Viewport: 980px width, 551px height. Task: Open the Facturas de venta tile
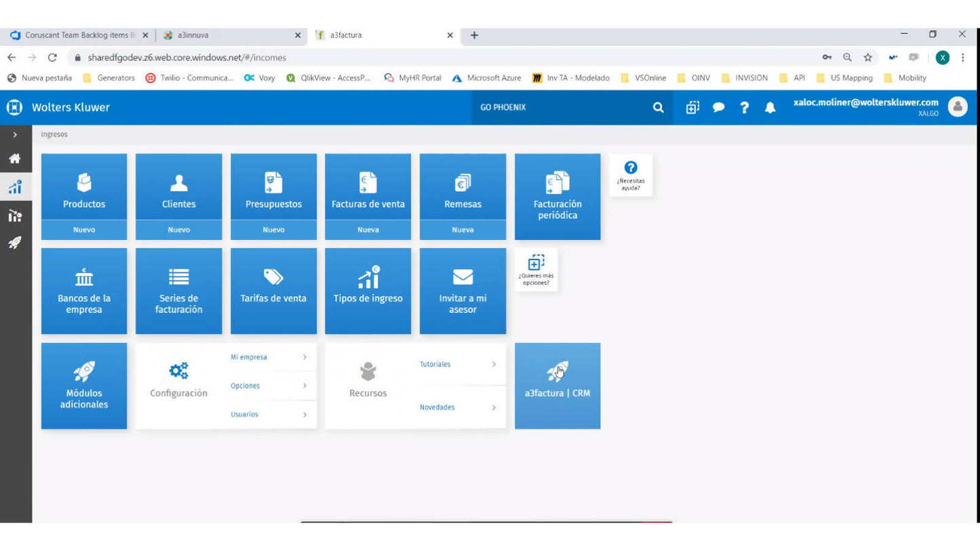[x=368, y=187]
